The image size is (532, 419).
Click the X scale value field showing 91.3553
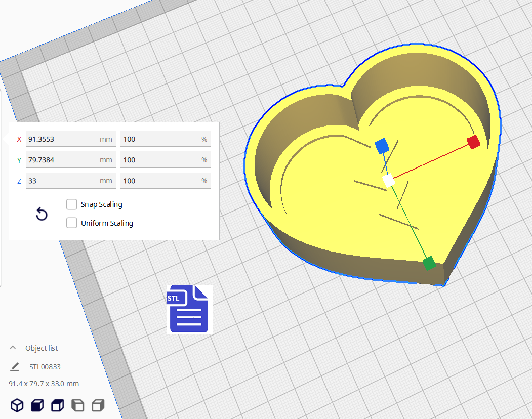coord(71,139)
